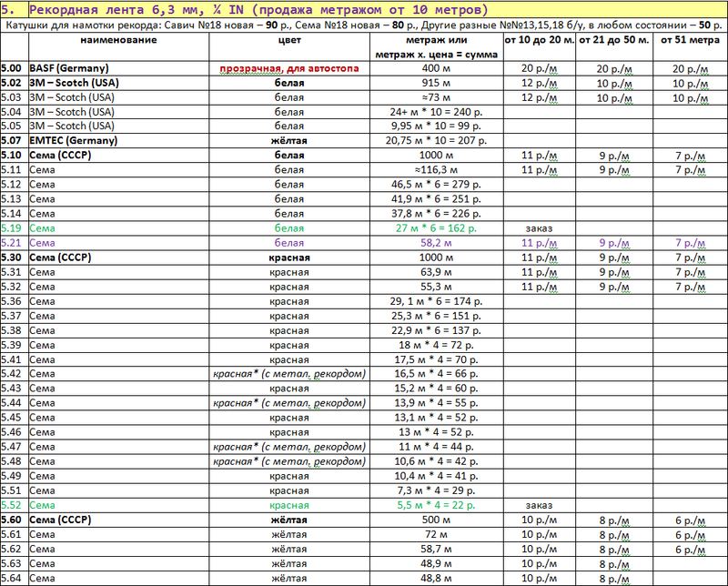This screenshot has height=586, width=728.
Task: Select green cell '27 м * 6 = 162 р.'
Action: click(x=437, y=228)
